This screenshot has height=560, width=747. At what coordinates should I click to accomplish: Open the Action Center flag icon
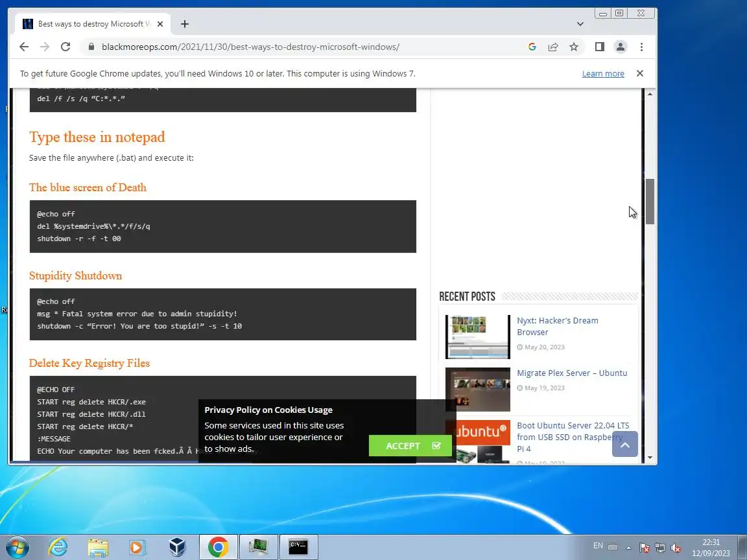pyautogui.click(x=644, y=548)
